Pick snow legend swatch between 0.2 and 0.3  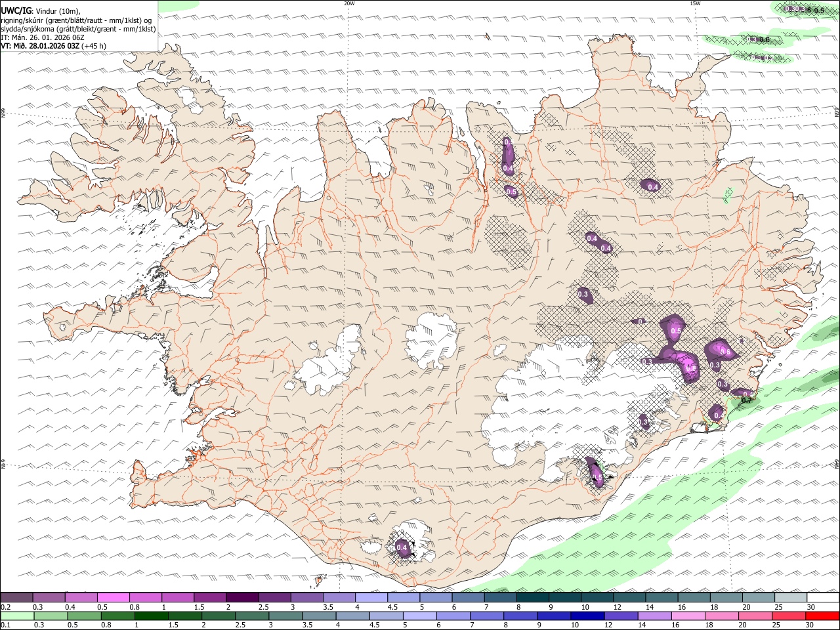click(16, 597)
